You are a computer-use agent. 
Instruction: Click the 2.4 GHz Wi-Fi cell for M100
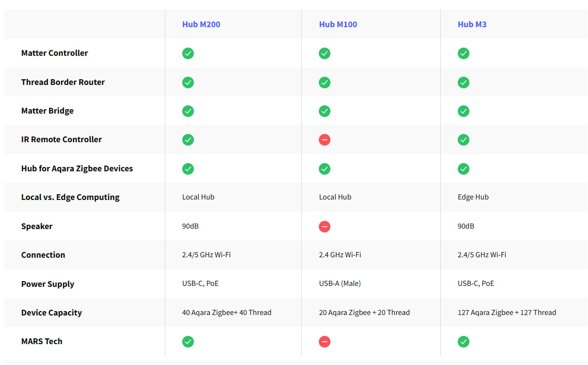click(340, 255)
